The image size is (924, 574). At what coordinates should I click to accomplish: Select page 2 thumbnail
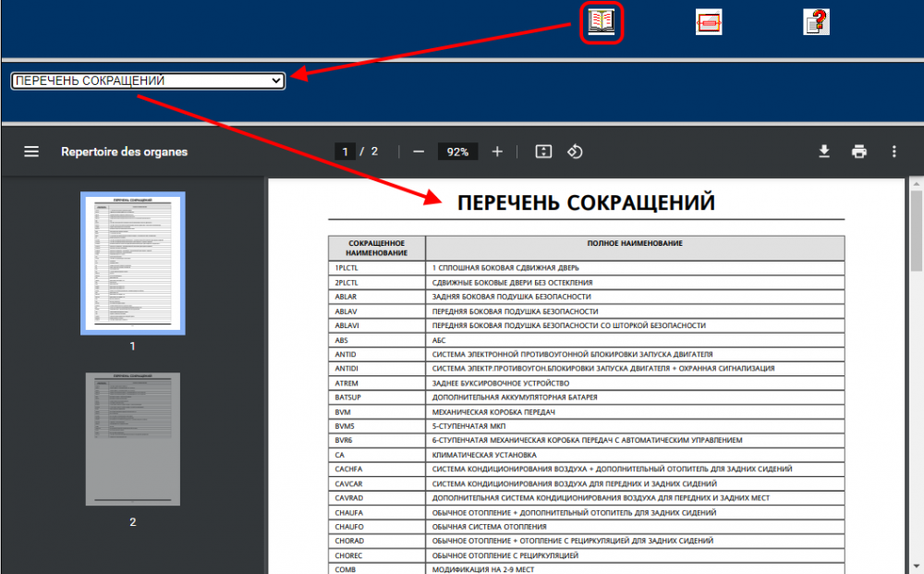pyautogui.click(x=132, y=439)
